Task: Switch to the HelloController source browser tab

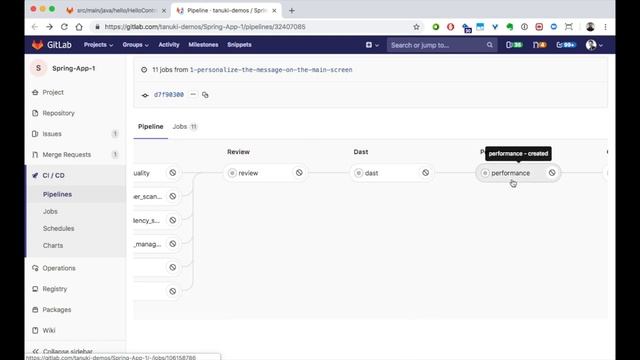Action: point(116,11)
